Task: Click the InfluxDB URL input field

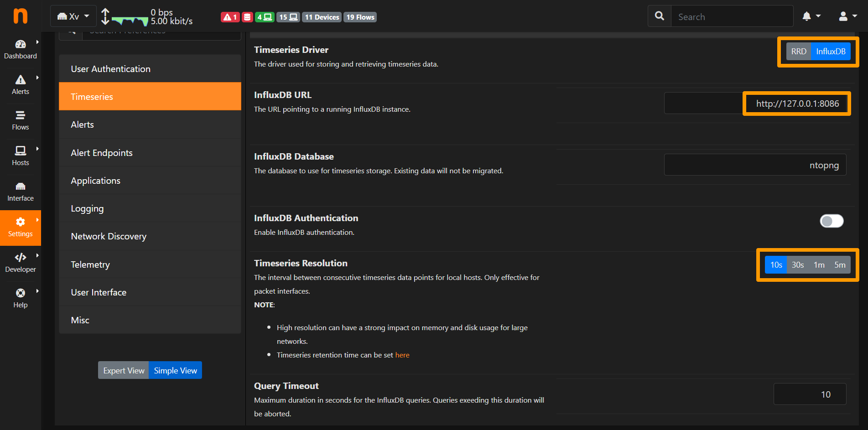Action: click(755, 104)
